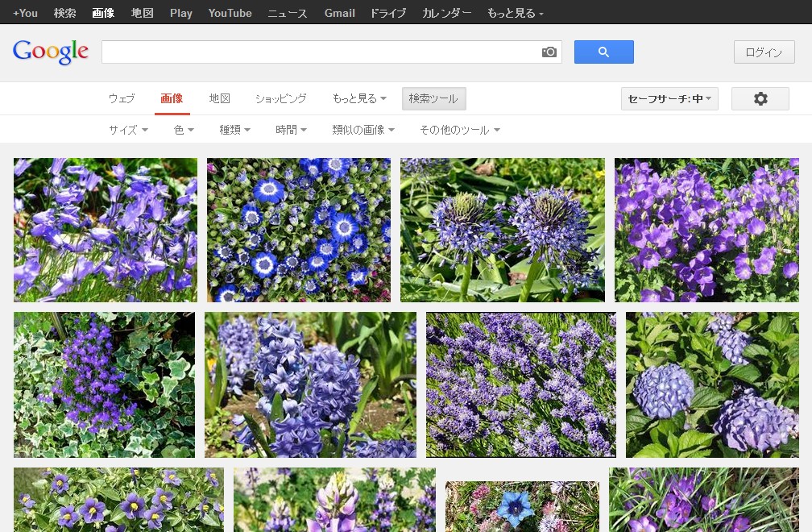Switch to the ウェブ tab
Screen dimensions: 812x532
122,98
